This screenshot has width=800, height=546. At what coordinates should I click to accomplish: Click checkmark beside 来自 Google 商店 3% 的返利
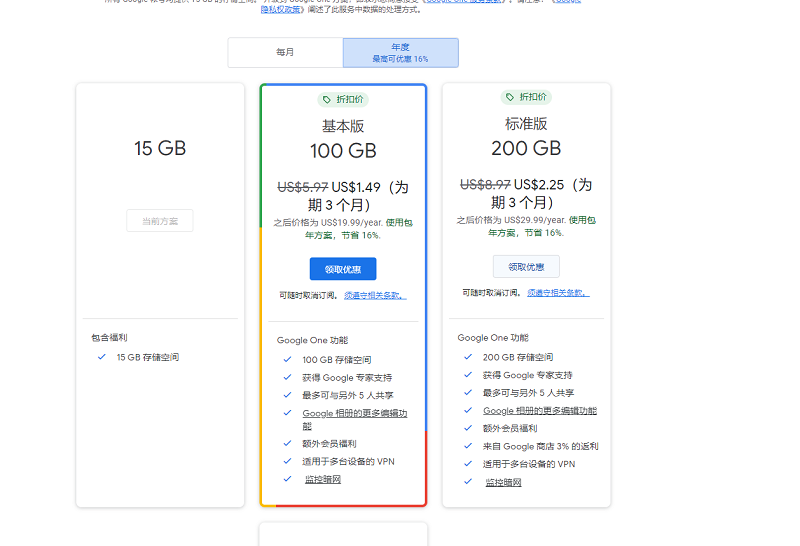468,446
